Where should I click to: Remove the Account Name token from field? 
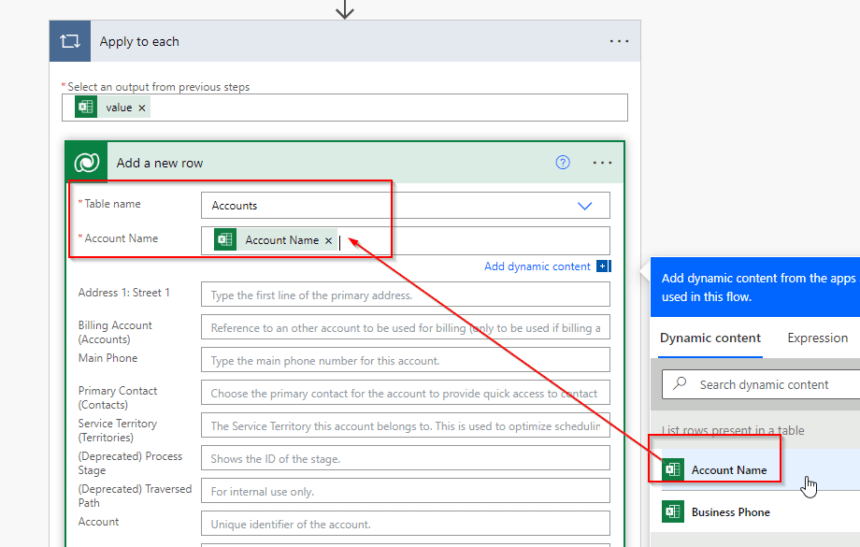coord(329,240)
